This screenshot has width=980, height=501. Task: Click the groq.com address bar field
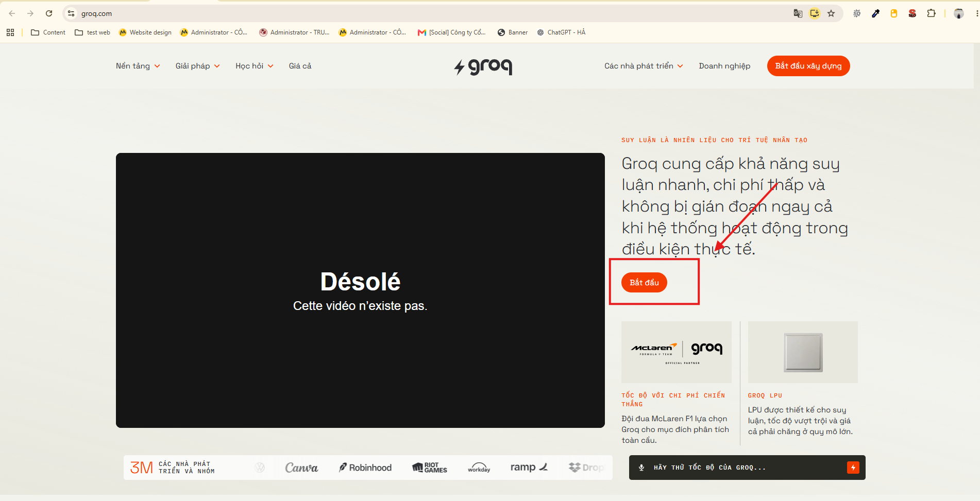(x=433, y=13)
